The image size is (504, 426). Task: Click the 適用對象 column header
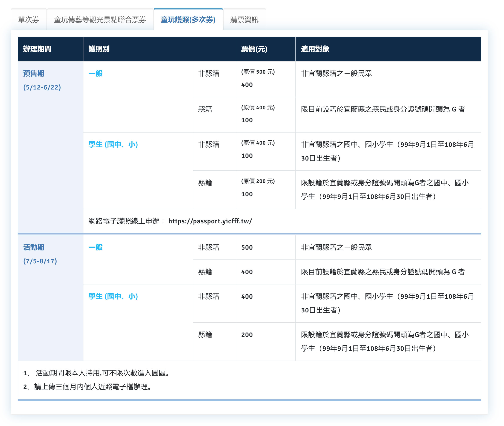[x=315, y=49]
